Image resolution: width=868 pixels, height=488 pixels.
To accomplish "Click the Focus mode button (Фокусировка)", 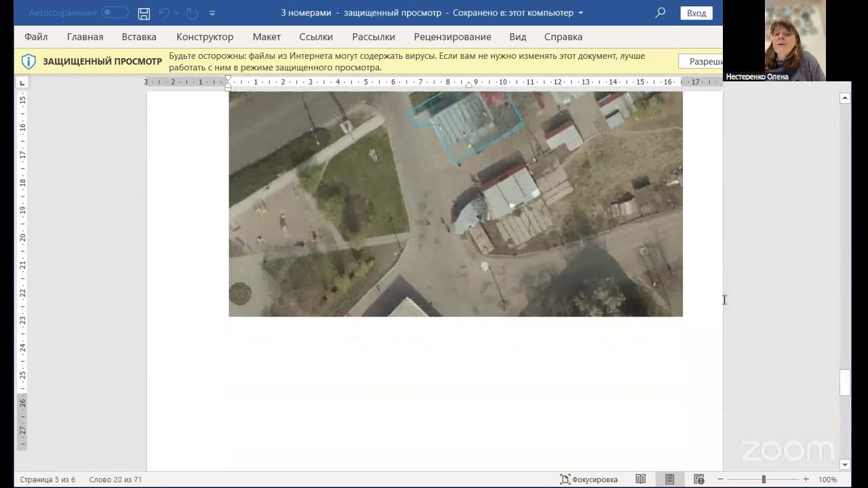I will point(589,479).
